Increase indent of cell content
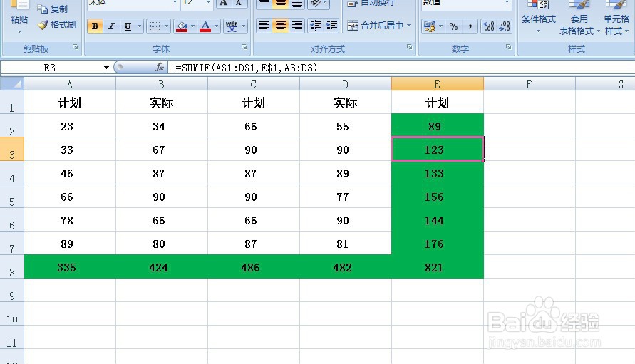Viewport: 635px width, 364px height. point(331,26)
